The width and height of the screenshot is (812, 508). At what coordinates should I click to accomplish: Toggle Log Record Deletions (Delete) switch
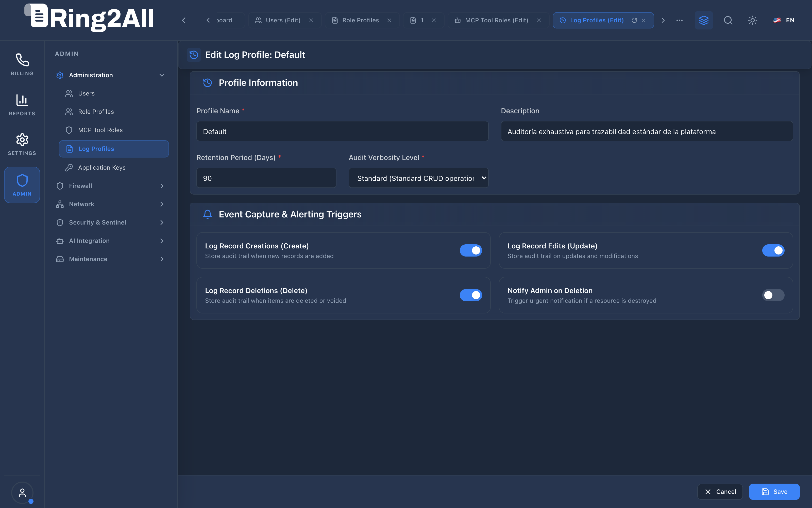point(471,295)
